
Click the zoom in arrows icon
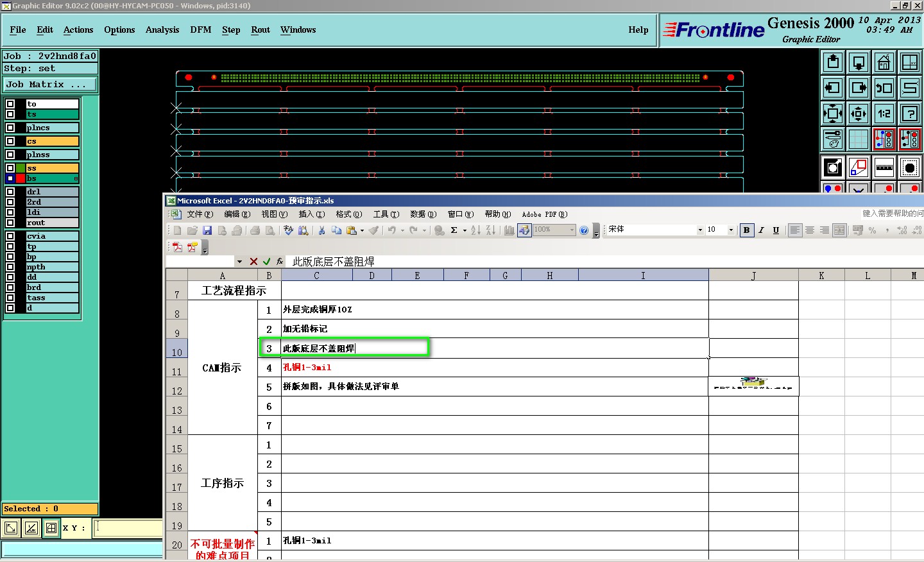833,114
